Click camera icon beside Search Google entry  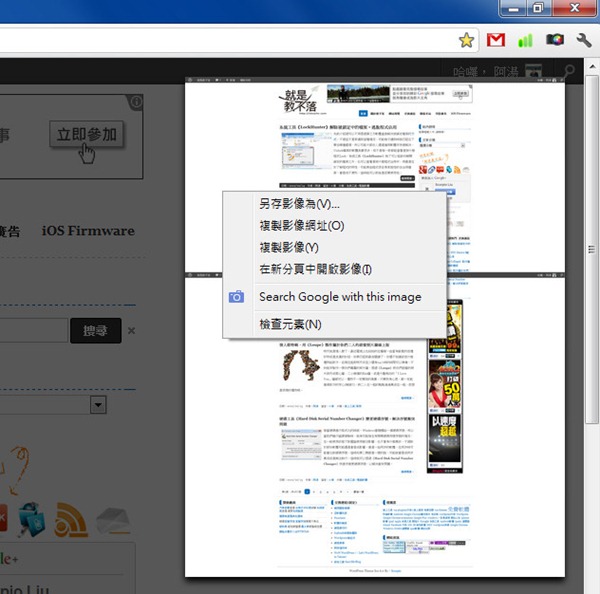(x=236, y=297)
